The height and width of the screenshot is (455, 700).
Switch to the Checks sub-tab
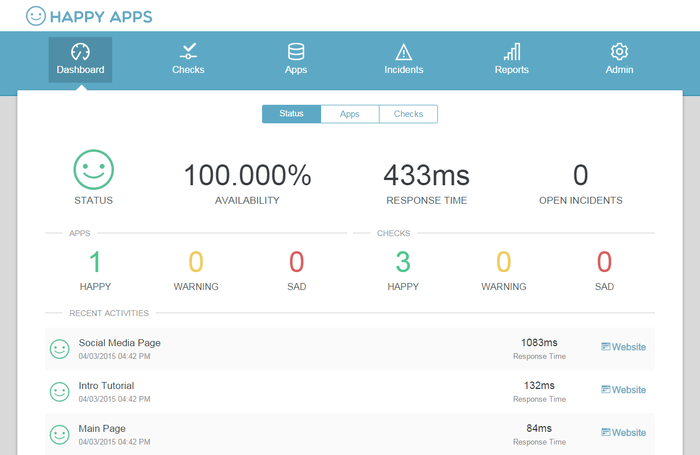coord(408,114)
